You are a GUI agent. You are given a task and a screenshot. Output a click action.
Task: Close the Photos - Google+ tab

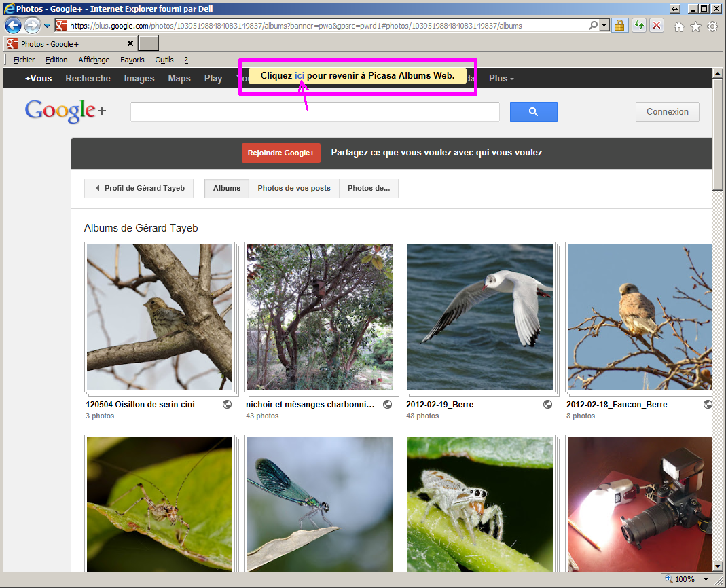(x=130, y=43)
